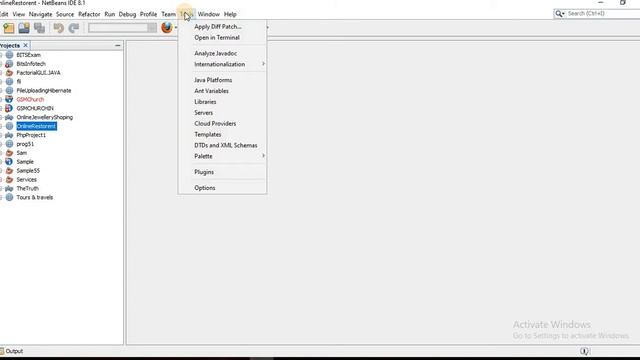Open the Debug menu
Image resolution: width=640 pixels, height=360 pixels.
127,14
